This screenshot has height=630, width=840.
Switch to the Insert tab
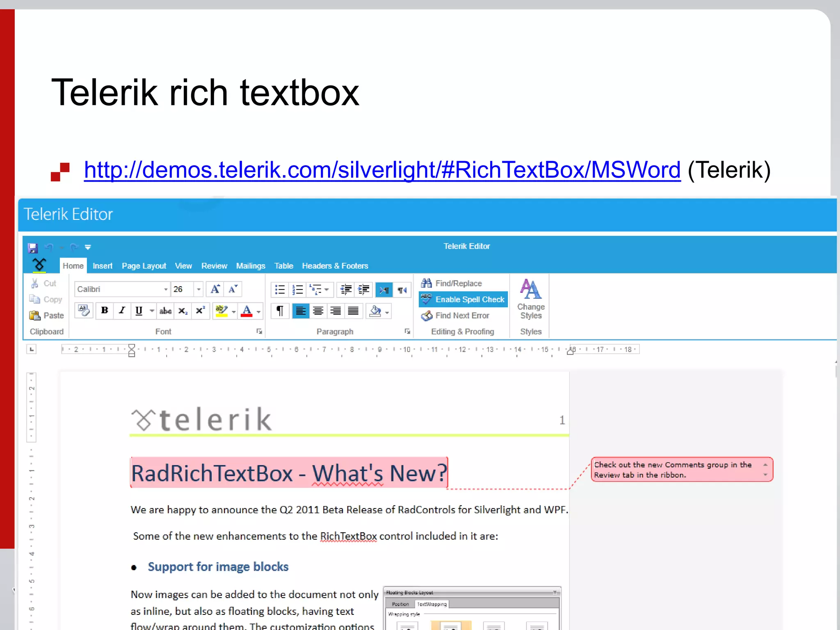[103, 266]
